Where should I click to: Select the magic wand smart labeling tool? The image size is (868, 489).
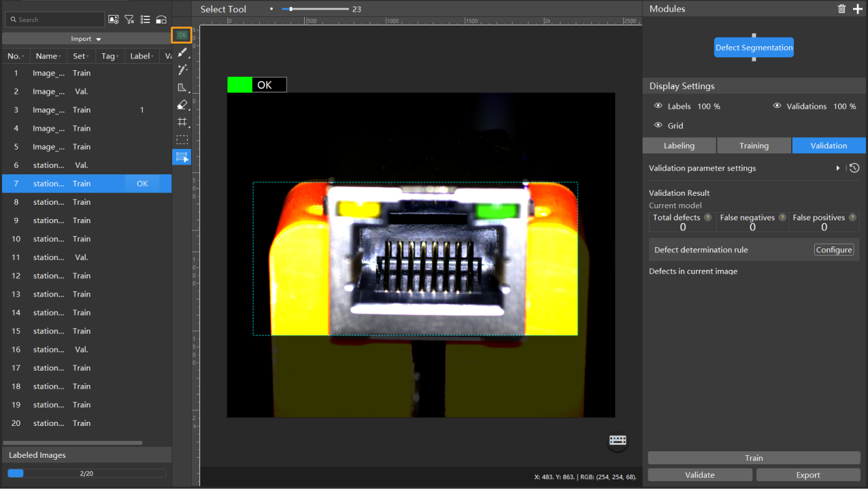182,70
